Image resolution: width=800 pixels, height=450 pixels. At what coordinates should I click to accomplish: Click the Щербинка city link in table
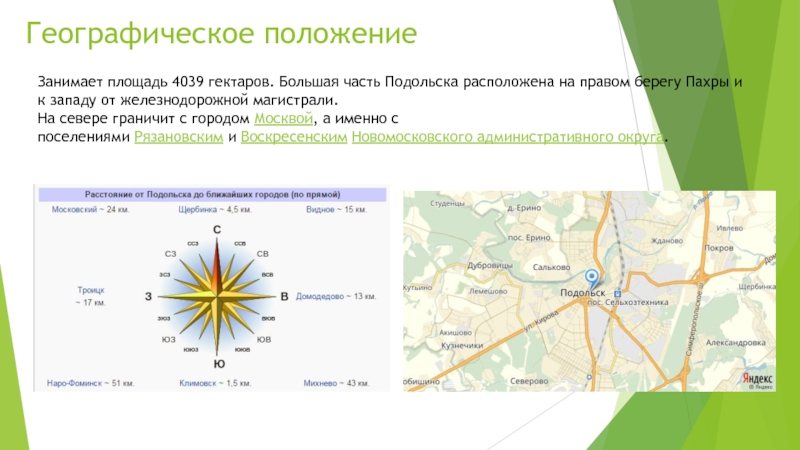196,210
